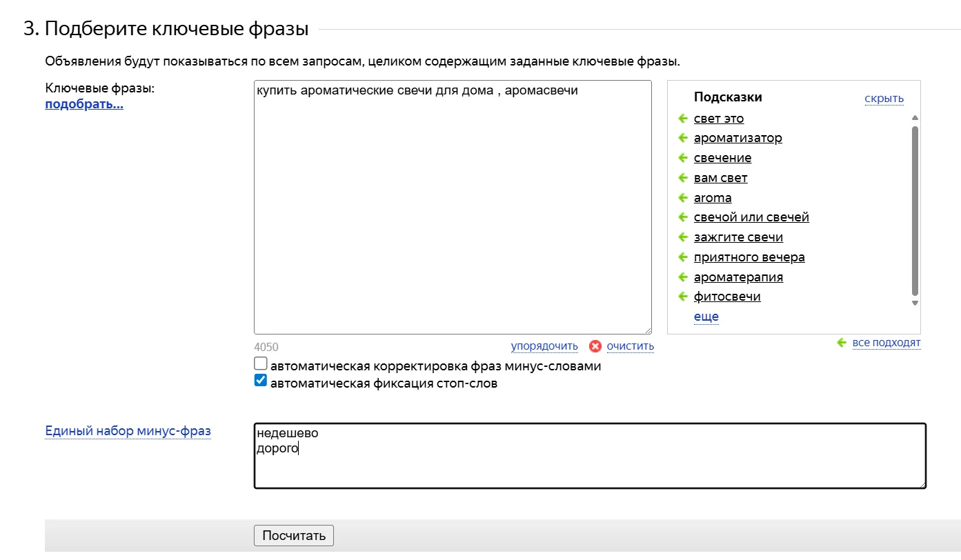
Task: Click 'упорядочить' to sort key phrases
Action: (544, 346)
